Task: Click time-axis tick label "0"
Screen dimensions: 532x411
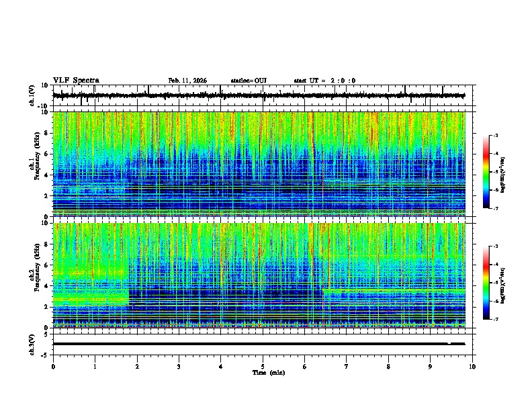Action: (x=53, y=367)
